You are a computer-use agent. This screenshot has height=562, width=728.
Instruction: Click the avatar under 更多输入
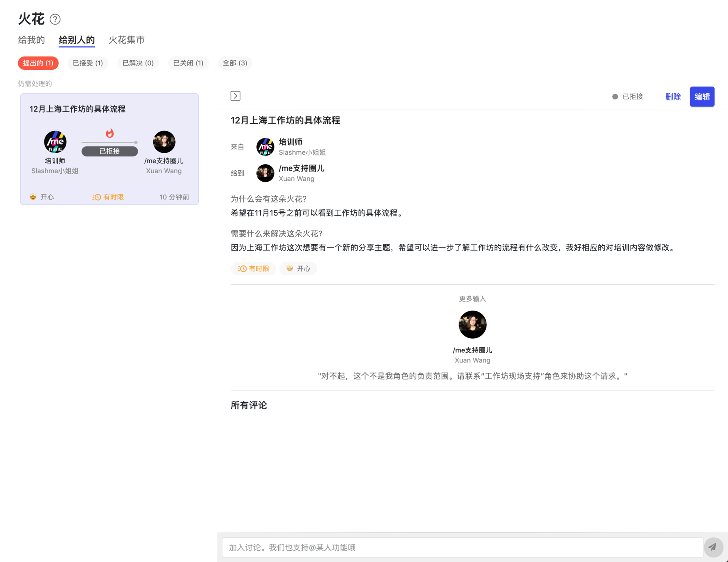click(472, 325)
